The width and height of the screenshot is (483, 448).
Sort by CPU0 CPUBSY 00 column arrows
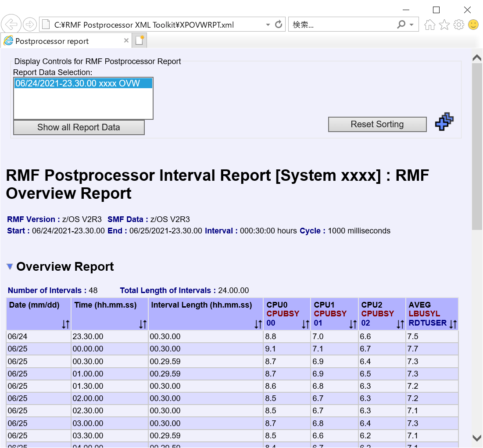pos(305,324)
